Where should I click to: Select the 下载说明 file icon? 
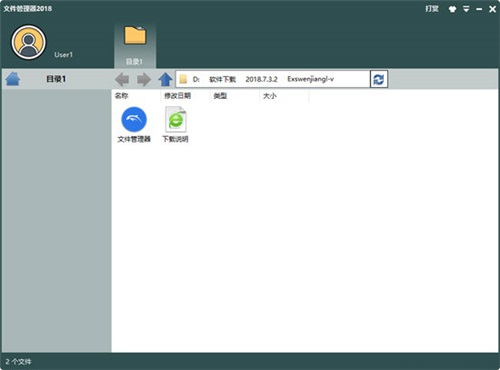(176, 119)
